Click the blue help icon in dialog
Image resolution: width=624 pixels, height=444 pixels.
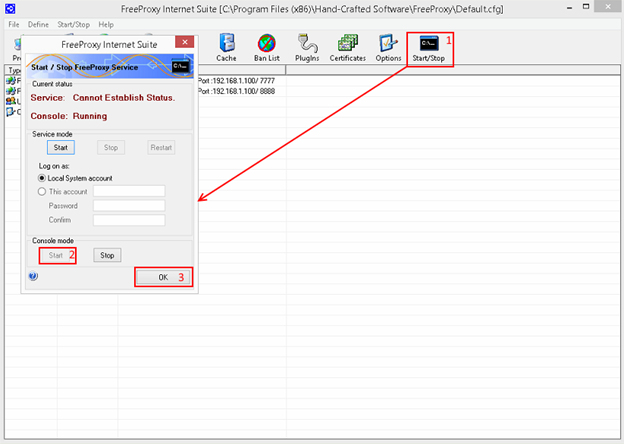[x=33, y=276]
